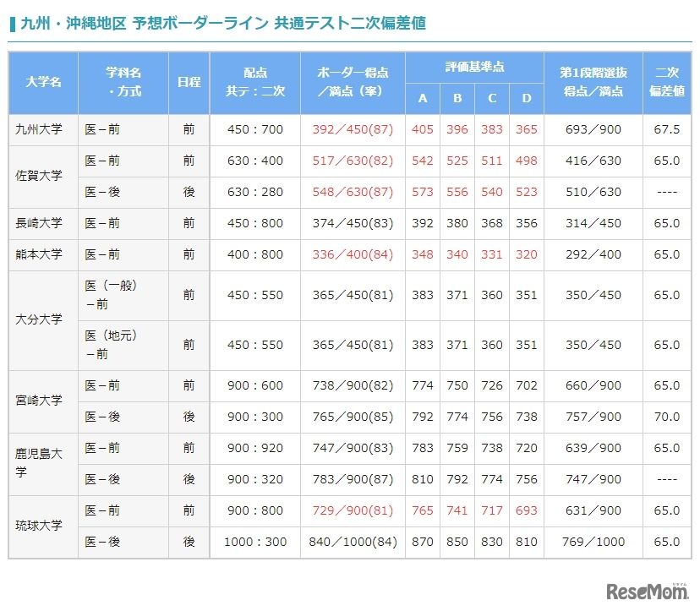The image size is (700, 611).
Task: Select the ボーダー得点／満点（率） header
Action: pyautogui.click(x=349, y=82)
